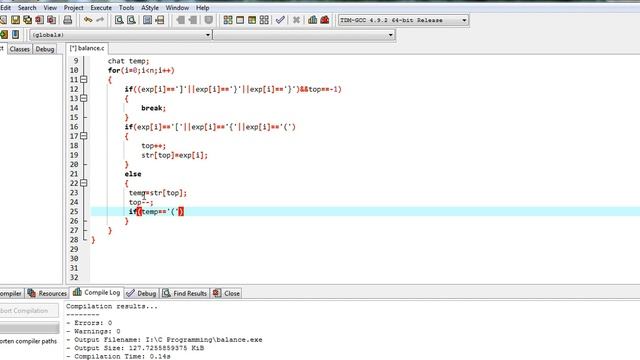Click the else keyword on line 21
The image size is (640, 360).
[x=133, y=174]
